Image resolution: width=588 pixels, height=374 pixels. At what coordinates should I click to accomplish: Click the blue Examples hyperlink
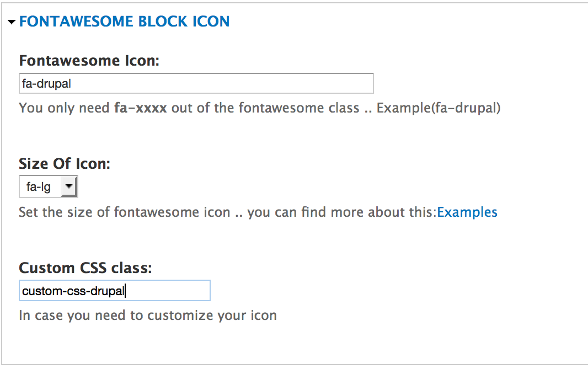pos(467,212)
